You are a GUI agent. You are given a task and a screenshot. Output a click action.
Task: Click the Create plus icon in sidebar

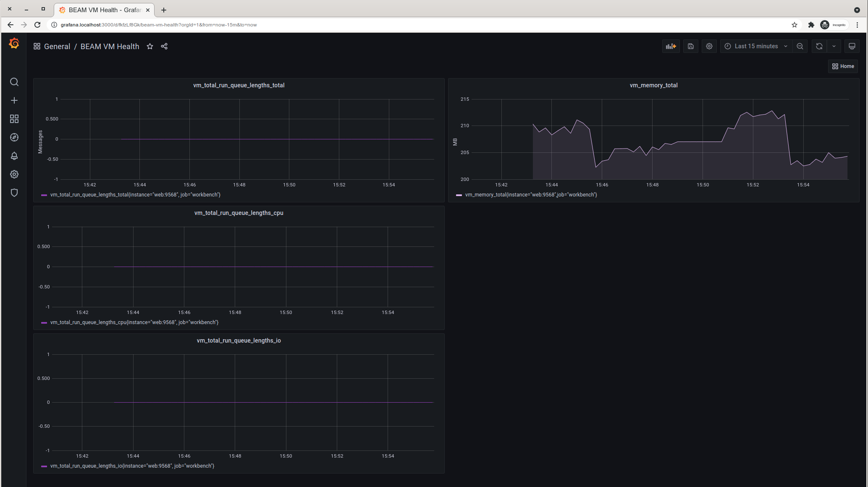[x=14, y=100]
